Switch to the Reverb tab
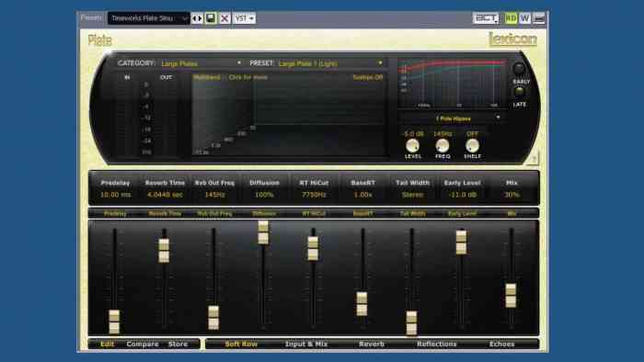This screenshot has width=644, height=362. pos(372,344)
